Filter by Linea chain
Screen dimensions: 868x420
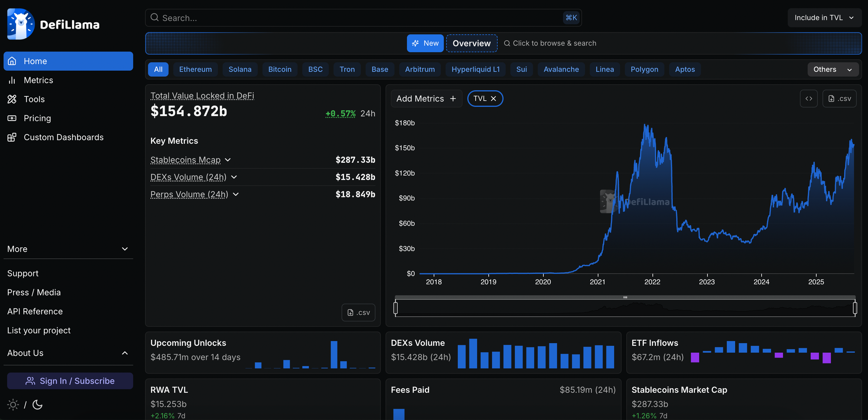coord(605,69)
